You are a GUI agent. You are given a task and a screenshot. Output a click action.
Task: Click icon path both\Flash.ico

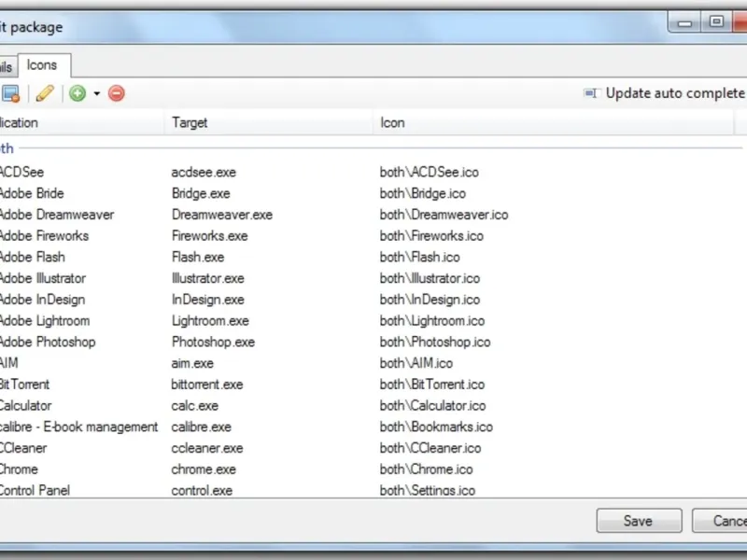pos(420,257)
